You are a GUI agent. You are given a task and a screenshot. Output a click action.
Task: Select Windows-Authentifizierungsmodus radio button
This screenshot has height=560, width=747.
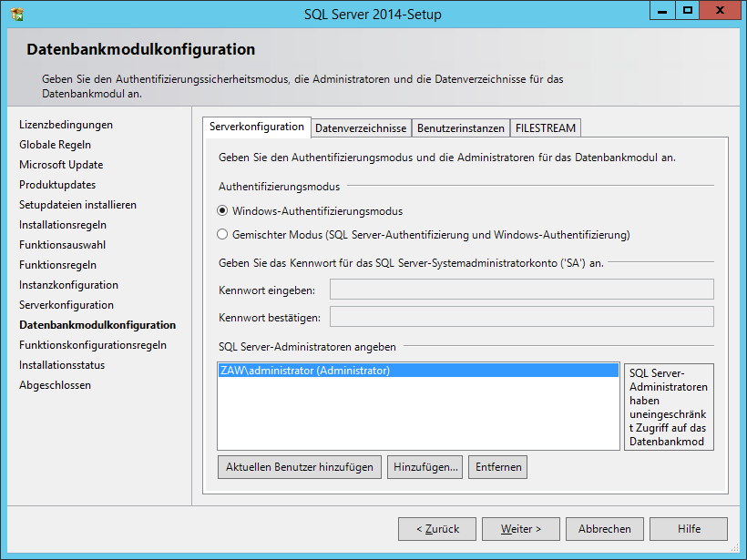pos(222,210)
